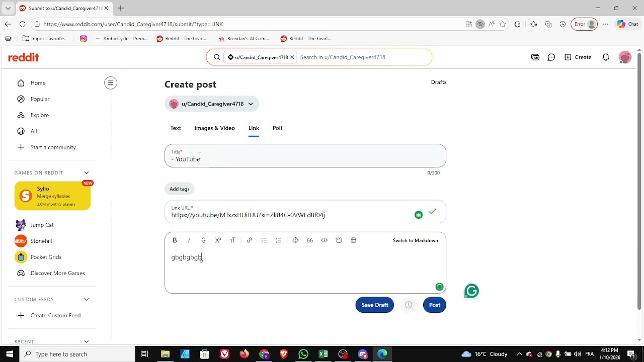The width and height of the screenshot is (644, 362).
Task: Click the Grammarly icon in Link URL field
Action: click(419, 215)
